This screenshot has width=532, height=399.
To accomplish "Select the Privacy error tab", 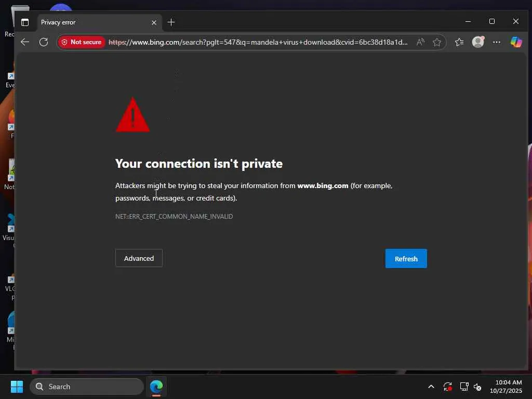I will coord(98,22).
